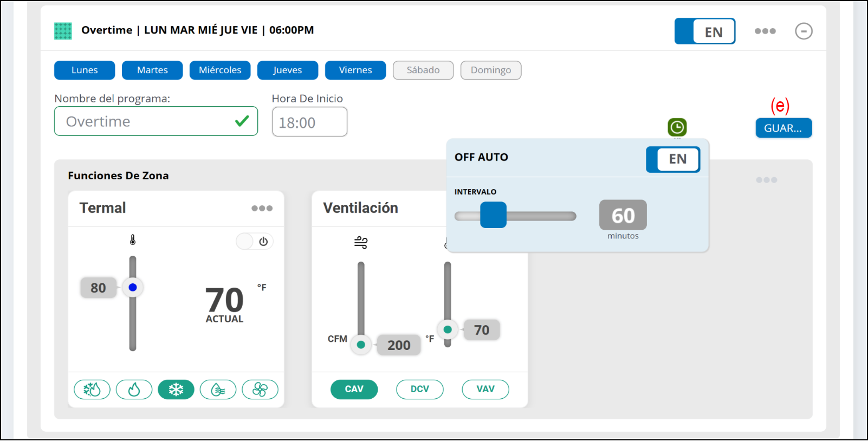
Task: Click the GUAR... save button
Action: point(783,128)
